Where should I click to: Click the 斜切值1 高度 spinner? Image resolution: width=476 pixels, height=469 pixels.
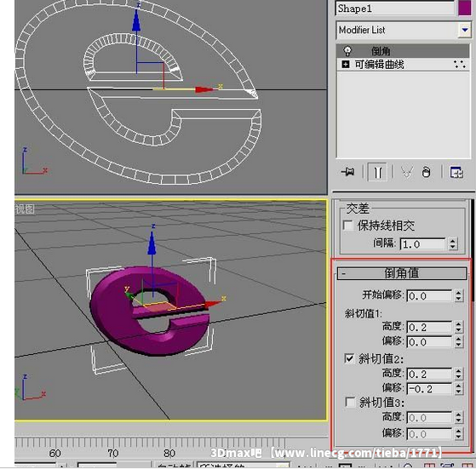tap(458, 327)
